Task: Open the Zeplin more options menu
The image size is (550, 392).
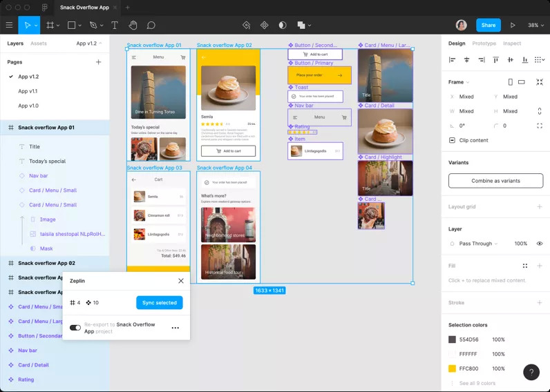Action: coord(175,328)
